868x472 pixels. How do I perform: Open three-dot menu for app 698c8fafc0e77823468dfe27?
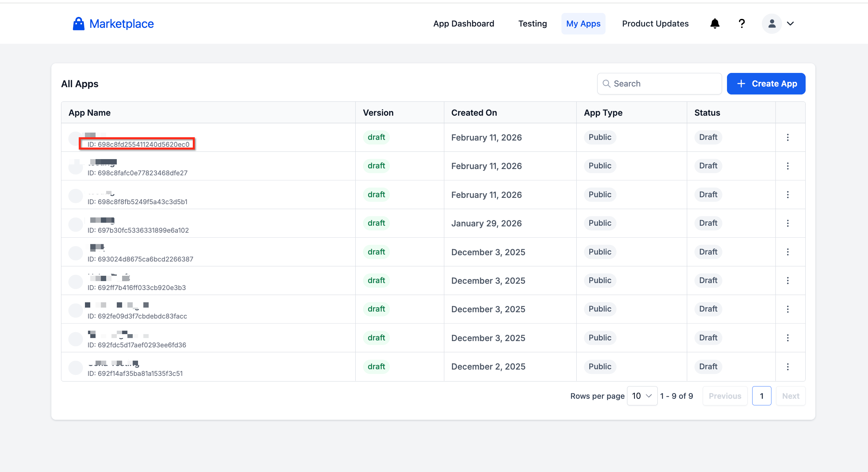tap(787, 166)
